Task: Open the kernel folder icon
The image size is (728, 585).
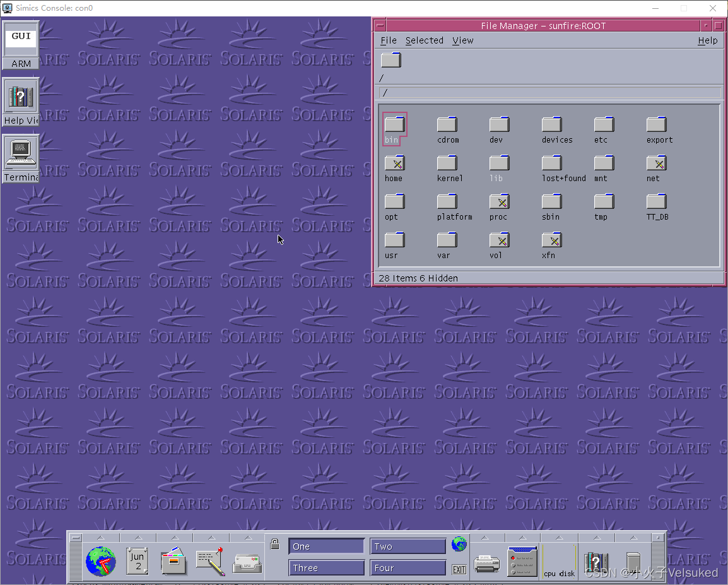Action: point(447,163)
